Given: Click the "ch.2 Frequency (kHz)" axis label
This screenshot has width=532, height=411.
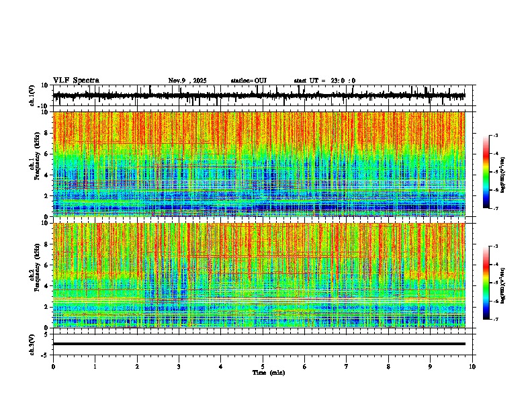Looking at the screenshot, I should pos(34,267).
